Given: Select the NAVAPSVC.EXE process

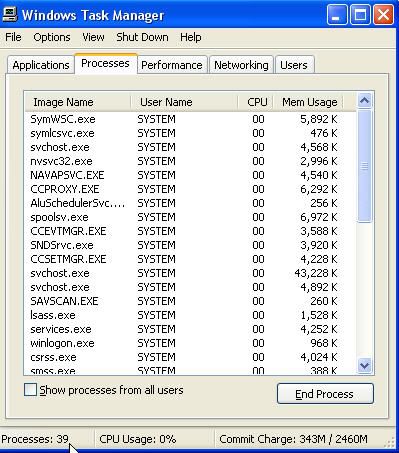Looking at the screenshot, I should pos(190,175).
